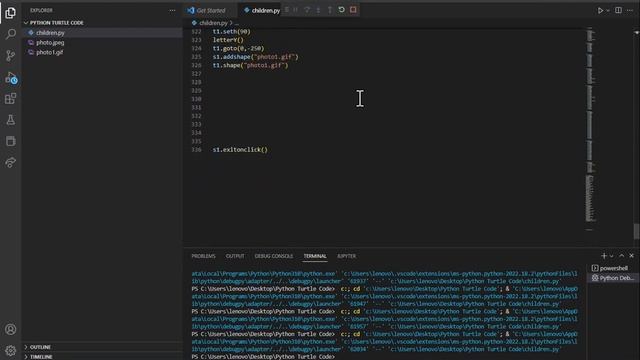
Task: Open the PROBLEMS panel tab
Action: point(203,256)
